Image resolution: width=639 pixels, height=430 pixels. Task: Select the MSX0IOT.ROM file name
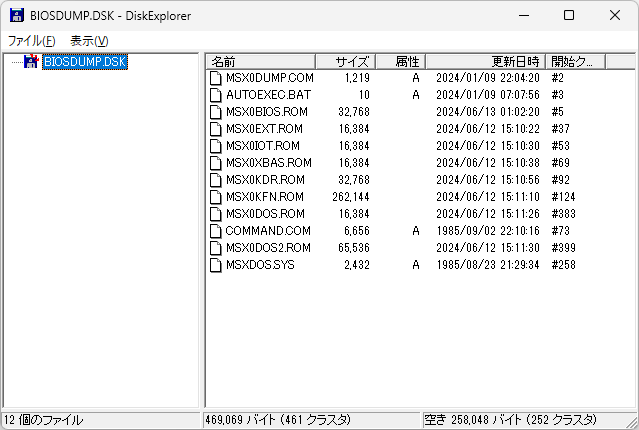pos(263,146)
